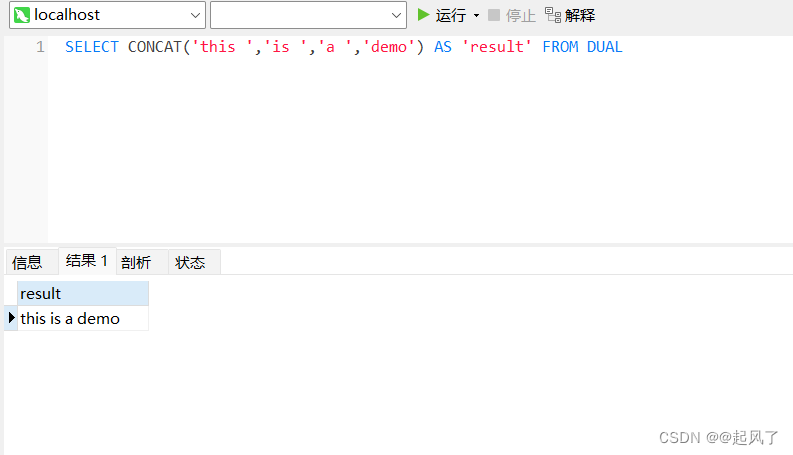This screenshot has width=793, height=455.
Task: Click the 'this ' string literal in query
Action: [x=222, y=47]
